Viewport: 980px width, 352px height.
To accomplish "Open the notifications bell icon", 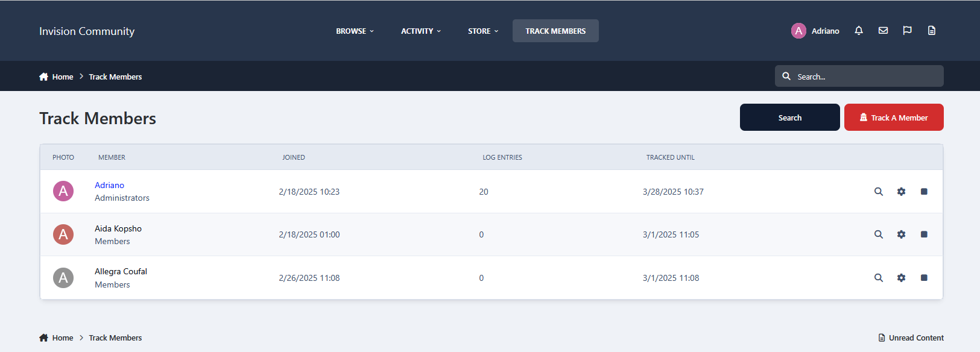I will [x=859, y=31].
